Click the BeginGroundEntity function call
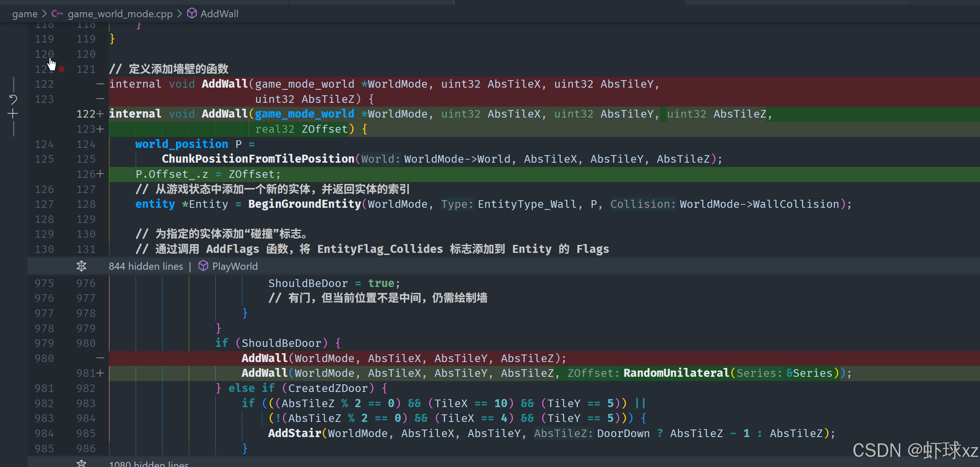 point(304,204)
